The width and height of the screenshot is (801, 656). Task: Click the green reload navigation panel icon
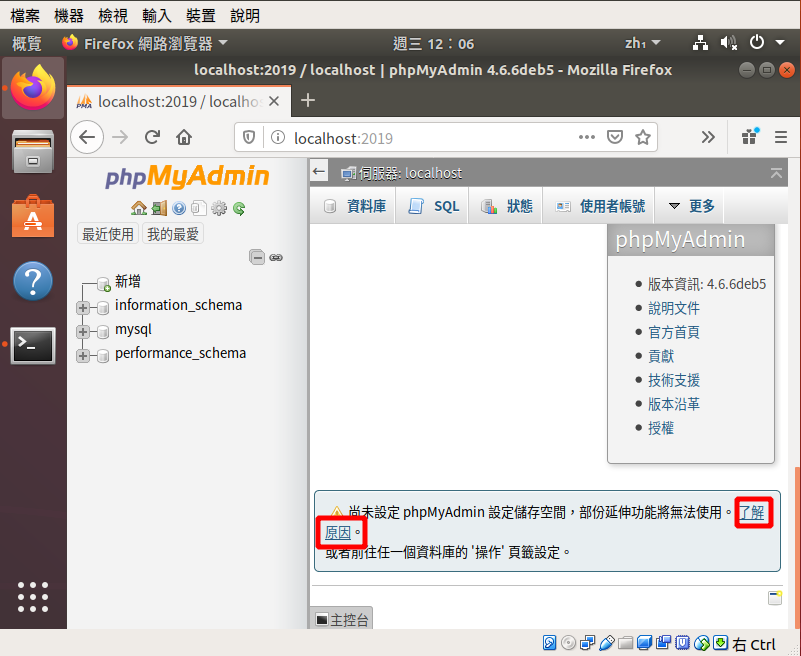tap(239, 208)
